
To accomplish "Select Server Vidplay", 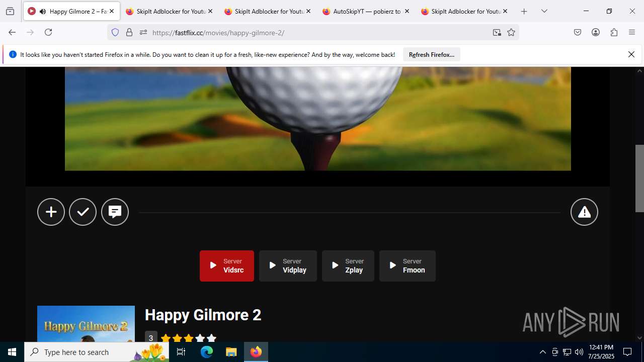I will point(288,266).
